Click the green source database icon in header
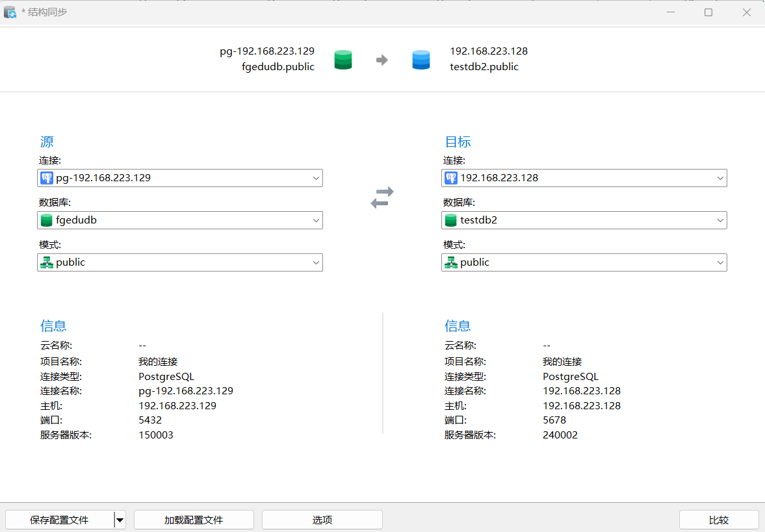This screenshot has width=765, height=532. (343, 60)
